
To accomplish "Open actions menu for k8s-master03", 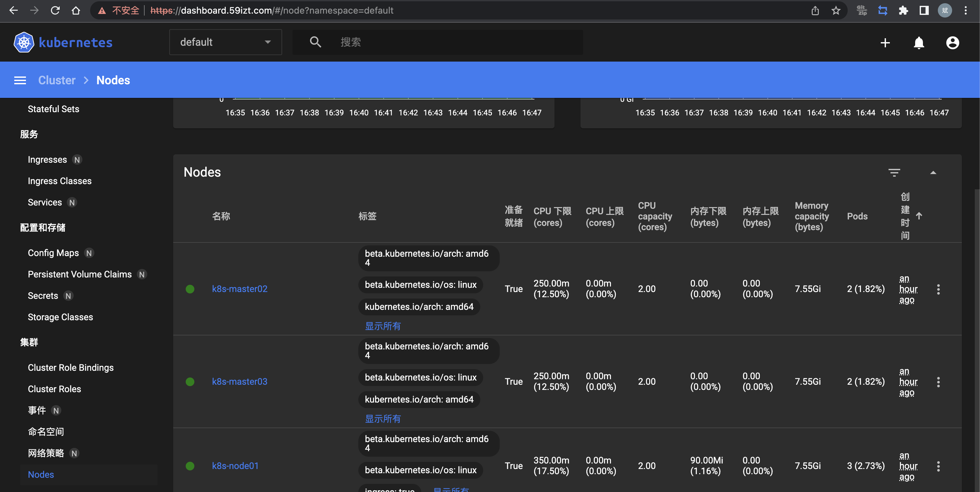I will click(938, 382).
